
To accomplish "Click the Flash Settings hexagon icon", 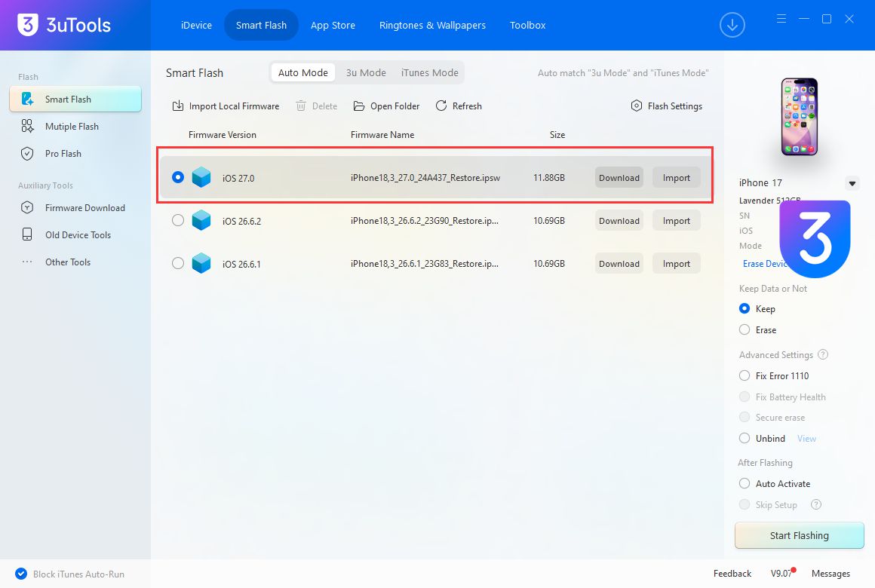I will (x=636, y=106).
